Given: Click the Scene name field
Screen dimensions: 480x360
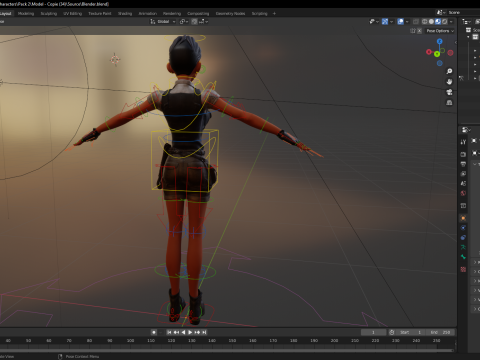Looking at the screenshot, I should coord(463,12).
